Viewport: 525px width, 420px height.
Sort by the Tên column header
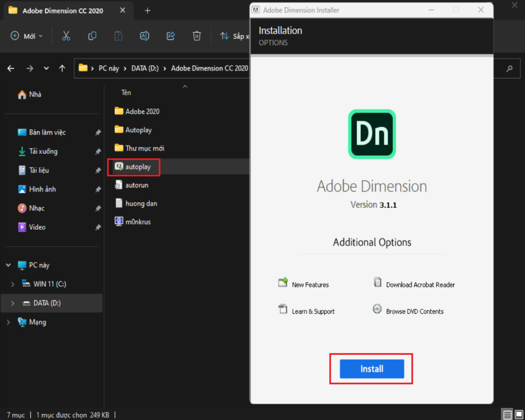(126, 93)
